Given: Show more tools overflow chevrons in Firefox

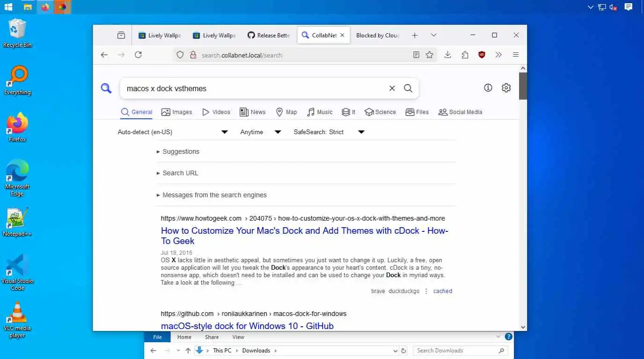Looking at the screenshot, I should (x=498, y=55).
